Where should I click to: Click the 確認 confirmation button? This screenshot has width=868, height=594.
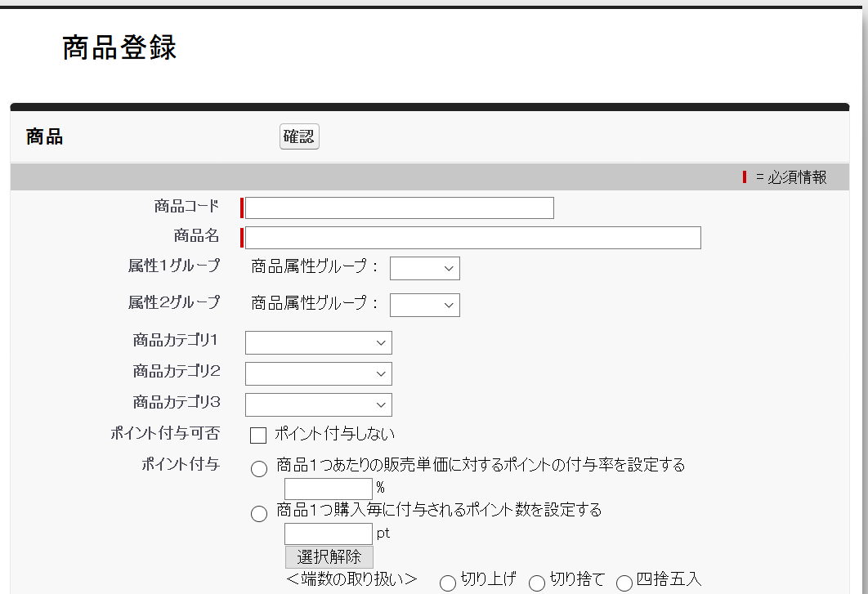(298, 136)
